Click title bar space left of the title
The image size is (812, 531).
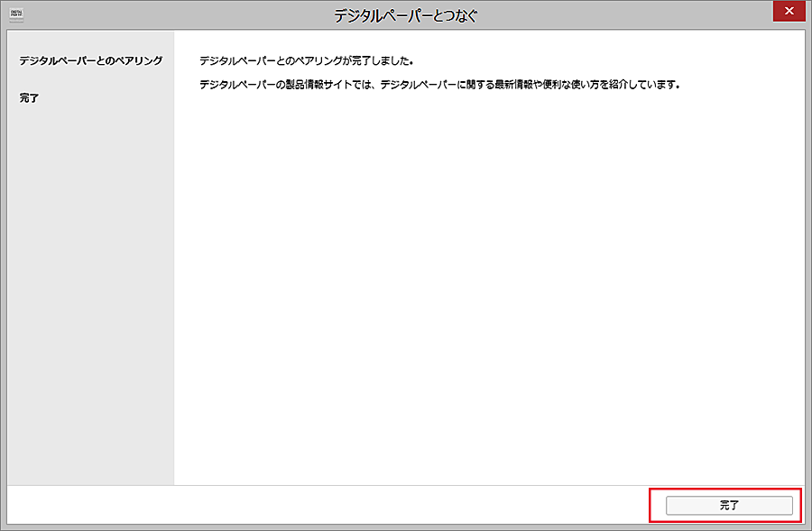pos(162,15)
